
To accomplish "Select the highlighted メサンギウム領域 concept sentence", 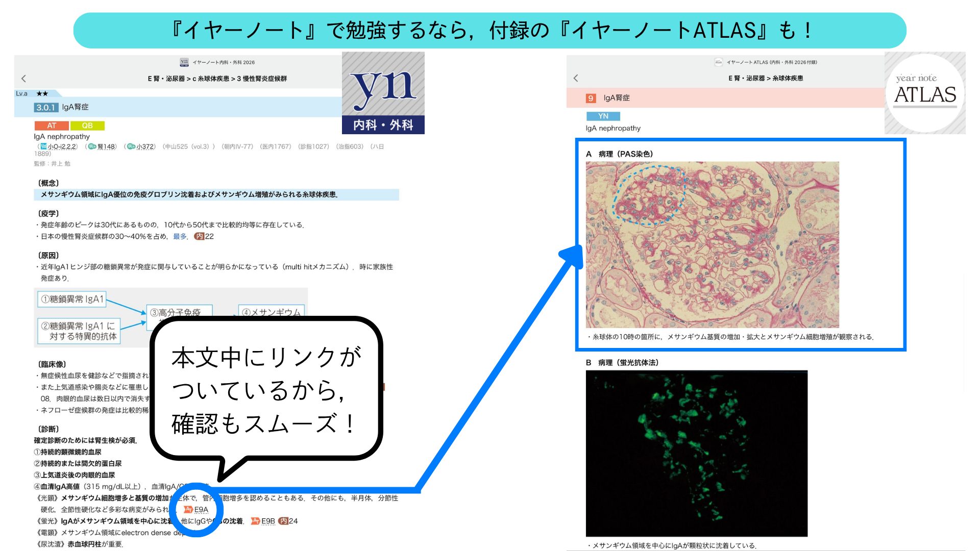I will point(216,194).
